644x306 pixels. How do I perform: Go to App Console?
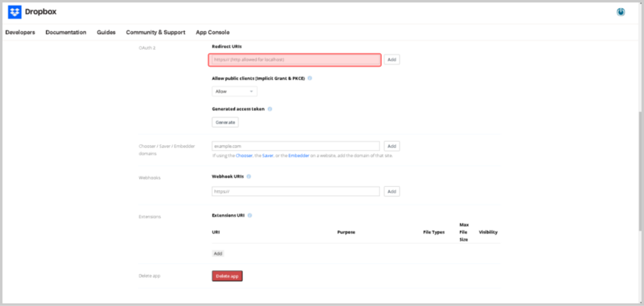tap(213, 32)
